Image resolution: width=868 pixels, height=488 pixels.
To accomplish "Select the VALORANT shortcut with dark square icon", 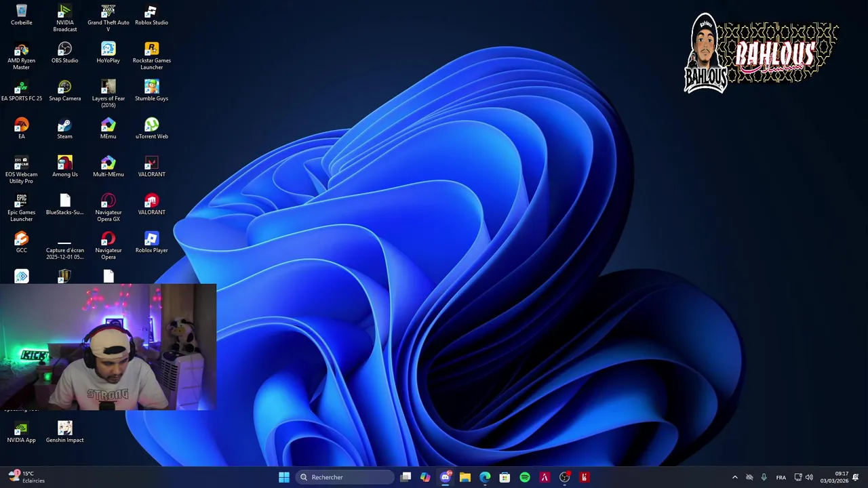I will (x=151, y=167).
